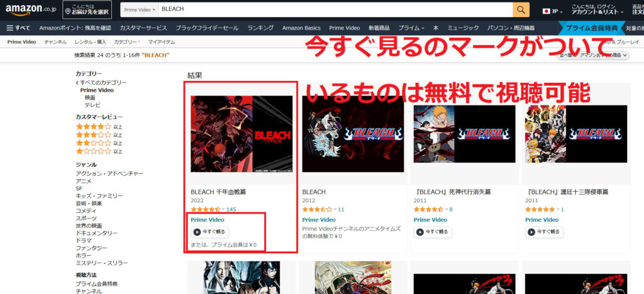Click title 『BLEACH』護廷十三隊侵軍篇

pos(567,192)
